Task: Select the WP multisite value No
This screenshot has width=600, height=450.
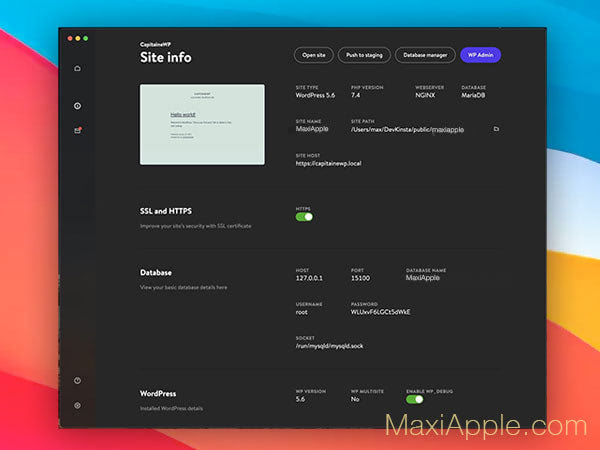Action: click(355, 399)
